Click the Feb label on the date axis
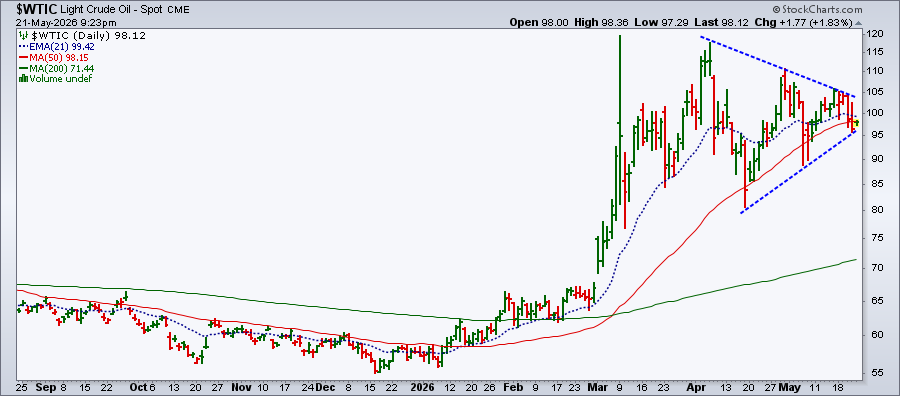The image size is (900, 396). pos(514,387)
